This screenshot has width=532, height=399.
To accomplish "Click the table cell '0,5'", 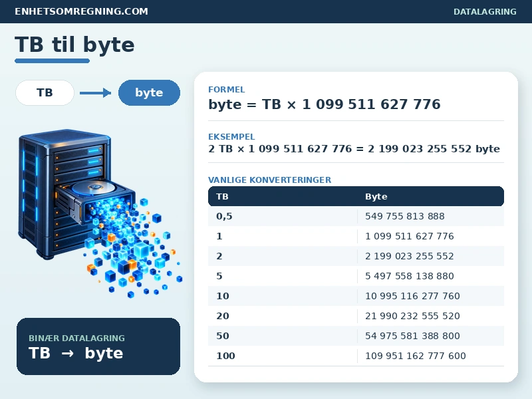I will coord(224,216).
